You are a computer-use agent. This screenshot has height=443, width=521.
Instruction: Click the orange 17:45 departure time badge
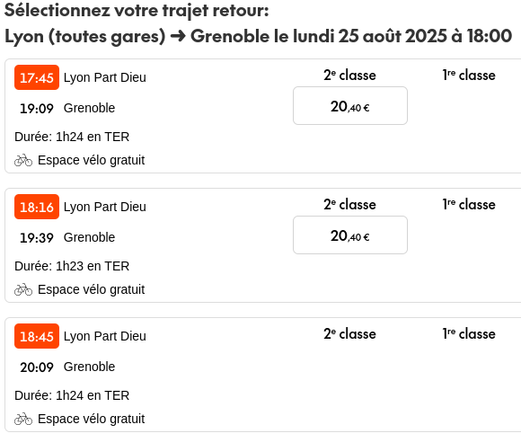pos(37,78)
